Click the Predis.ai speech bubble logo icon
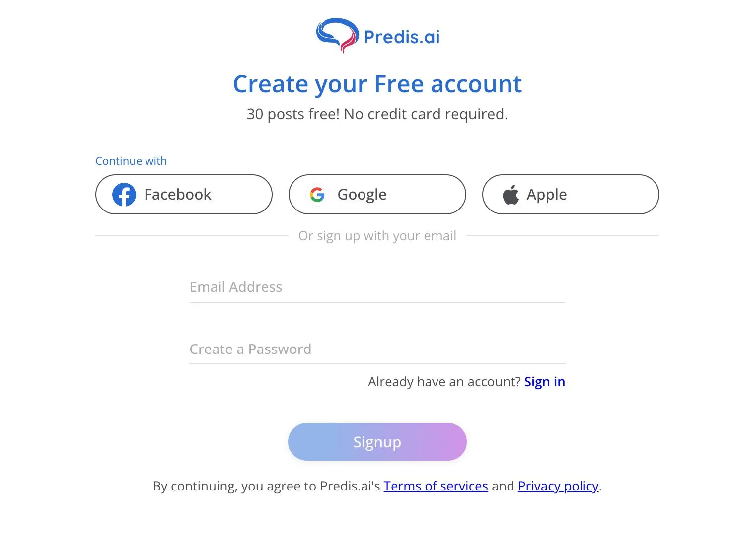Image resolution: width=729 pixels, height=560 pixels. 337,35
